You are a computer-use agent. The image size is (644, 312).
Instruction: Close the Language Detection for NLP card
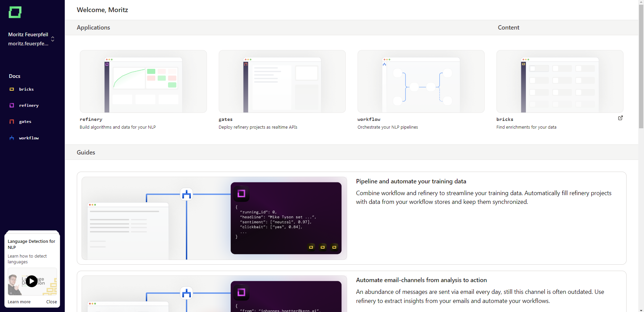[52, 302]
